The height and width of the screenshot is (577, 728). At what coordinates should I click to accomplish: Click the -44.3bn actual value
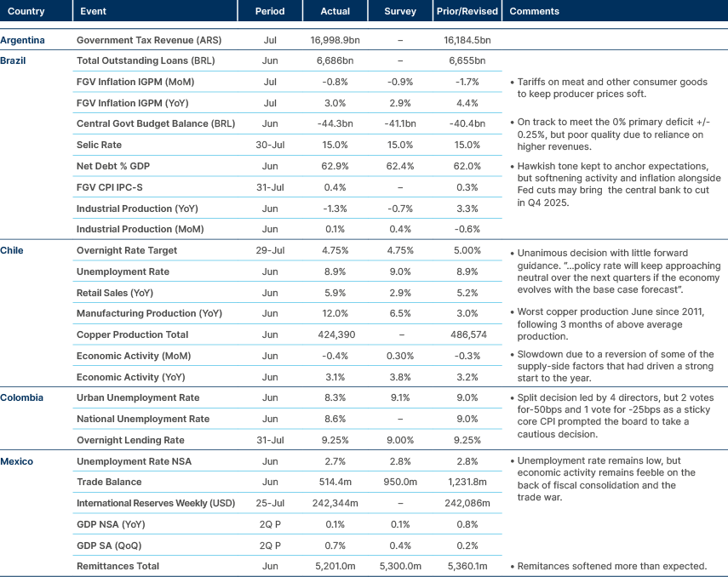(335, 123)
